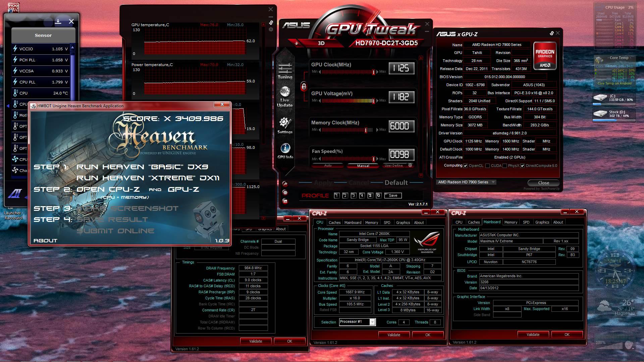Click the link icon in ASUS GPU-Z title
This screenshot has height=362, width=644.
tap(551, 33)
